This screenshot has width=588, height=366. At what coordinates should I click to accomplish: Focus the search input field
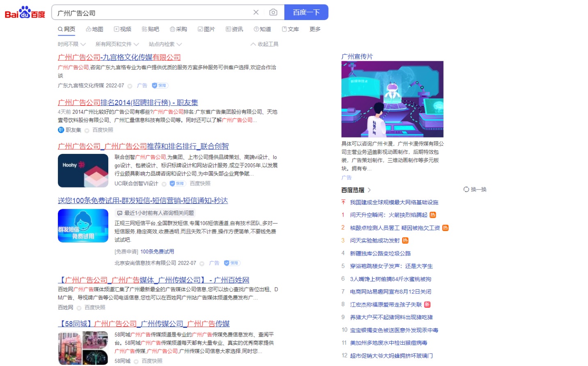[x=152, y=13]
